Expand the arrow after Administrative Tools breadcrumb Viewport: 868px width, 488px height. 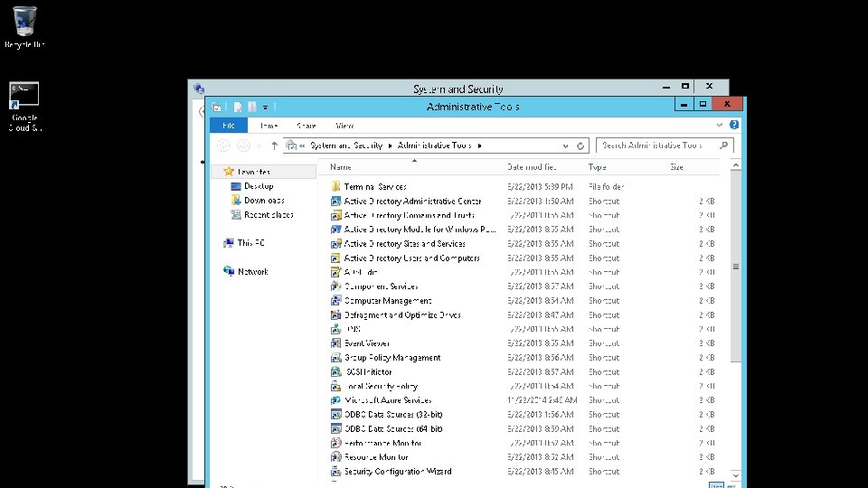pos(479,145)
